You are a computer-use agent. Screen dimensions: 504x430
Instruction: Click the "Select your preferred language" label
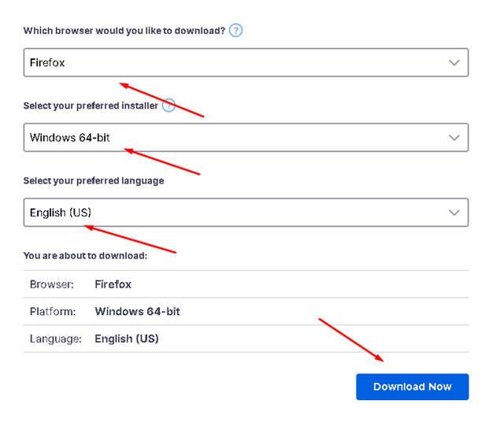[94, 180]
